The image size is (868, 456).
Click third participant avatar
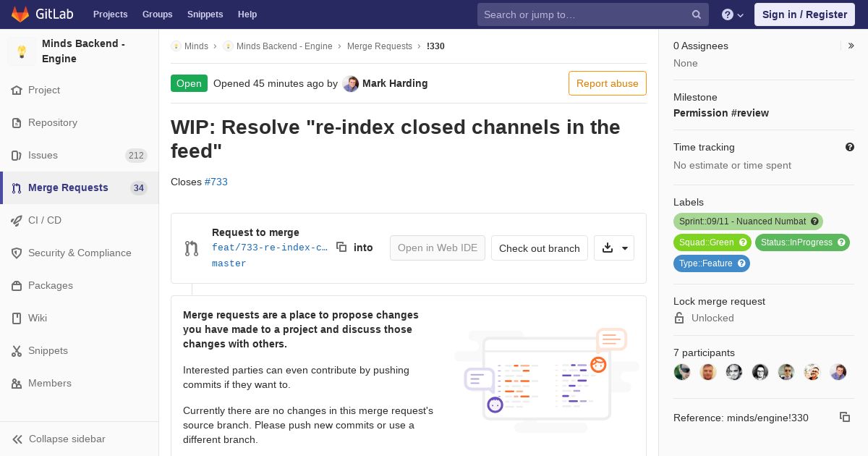pyautogui.click(x=734, y=372)
